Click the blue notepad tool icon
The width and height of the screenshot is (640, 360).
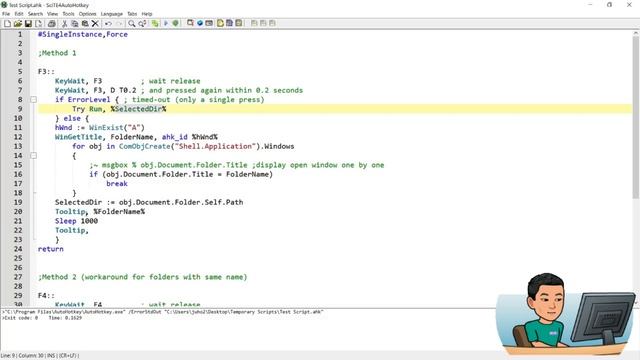coord(229,23)
